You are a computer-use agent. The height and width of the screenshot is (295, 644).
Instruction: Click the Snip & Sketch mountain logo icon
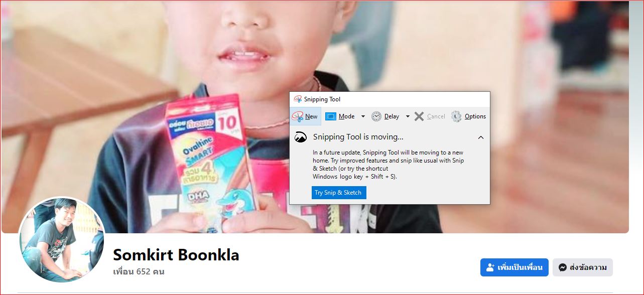pos(301,137)
